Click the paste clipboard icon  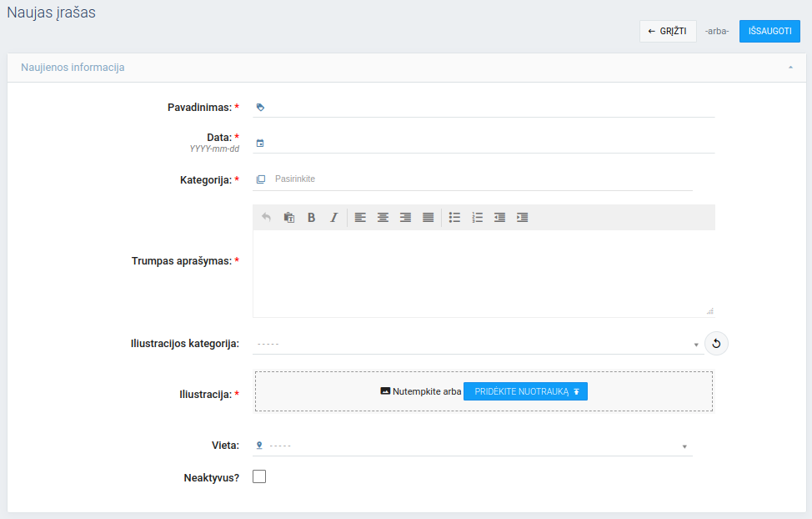pyautogui.click(x=289, y=218)
